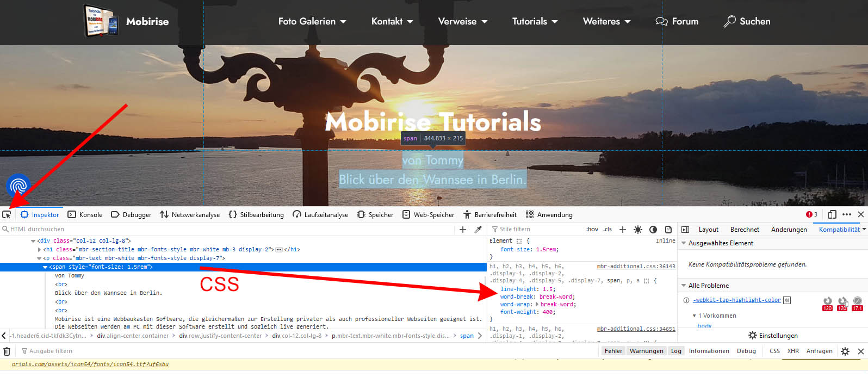This screenshot has height=383, width=868.
Task: Open mbr-additional.css:36143 source link
Action: pyautogui.click(x=636, y=267)
